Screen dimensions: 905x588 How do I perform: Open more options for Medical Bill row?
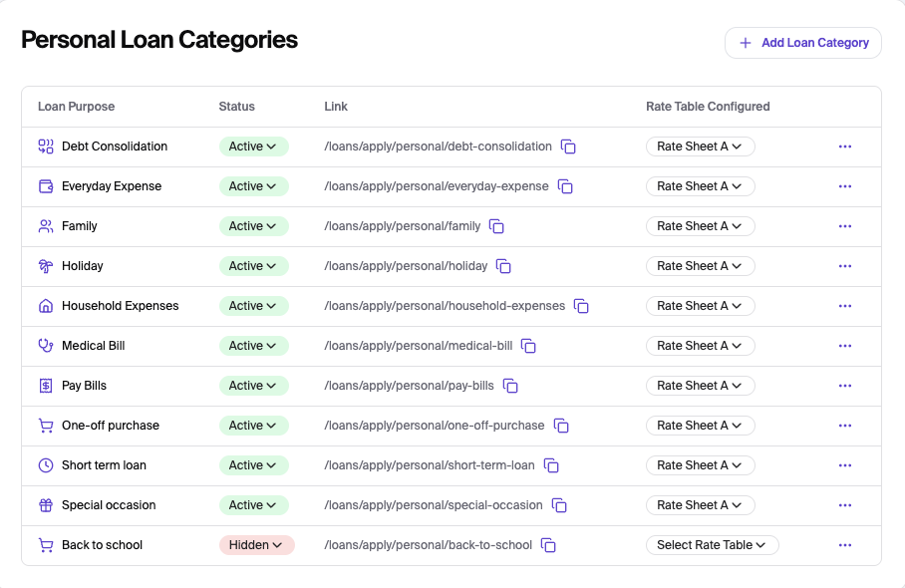(x=845, y=346)
